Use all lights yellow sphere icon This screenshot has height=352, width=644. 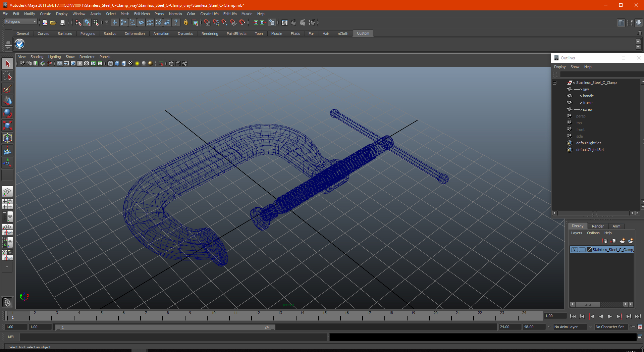pos(137,63)
